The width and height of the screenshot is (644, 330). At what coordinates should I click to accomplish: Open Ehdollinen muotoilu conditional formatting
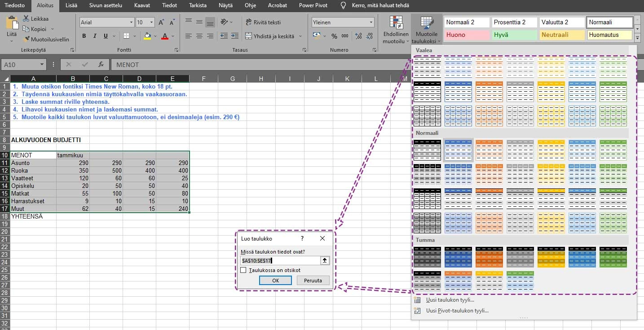396,30
